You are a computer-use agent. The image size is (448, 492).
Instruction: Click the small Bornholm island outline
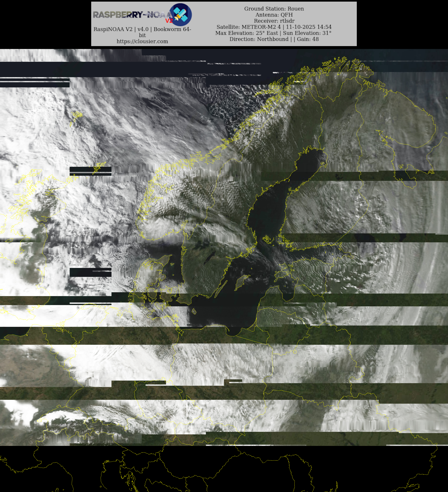coord(194,311)
